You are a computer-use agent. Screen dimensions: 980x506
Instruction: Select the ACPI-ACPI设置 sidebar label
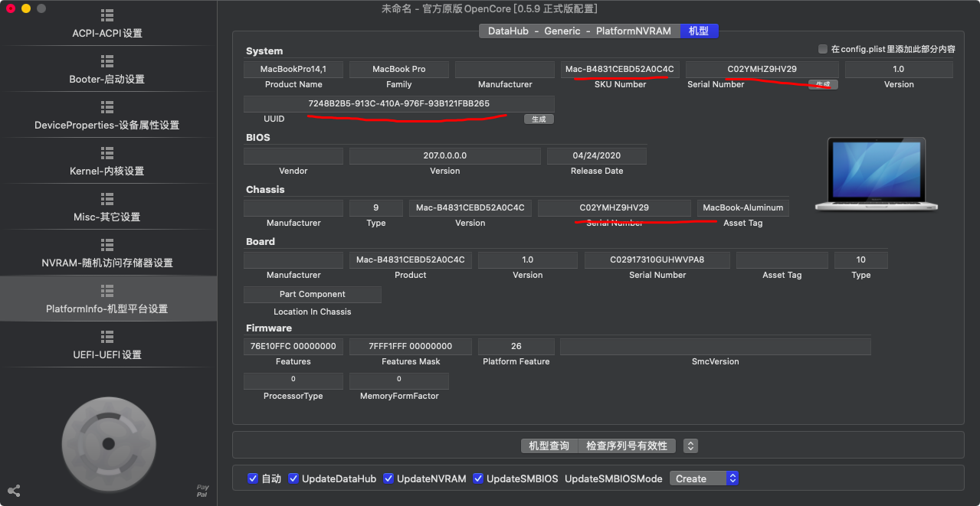point(107,34)
